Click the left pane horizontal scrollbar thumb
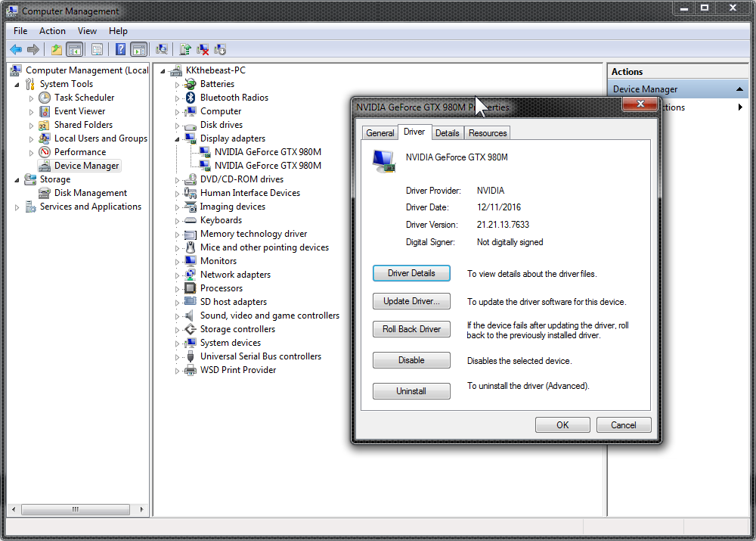This screenshot has height=541, width=756. coord(76,509)
